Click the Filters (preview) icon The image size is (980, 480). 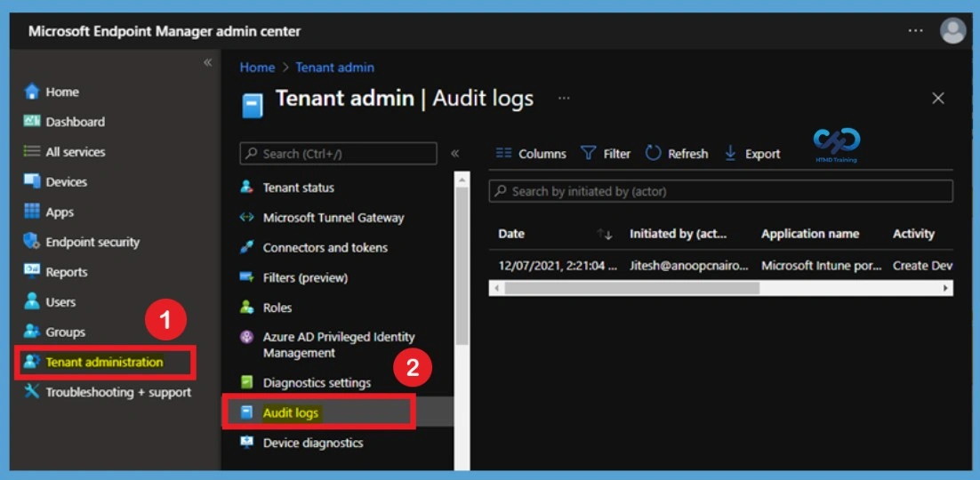tap(247, 277)
